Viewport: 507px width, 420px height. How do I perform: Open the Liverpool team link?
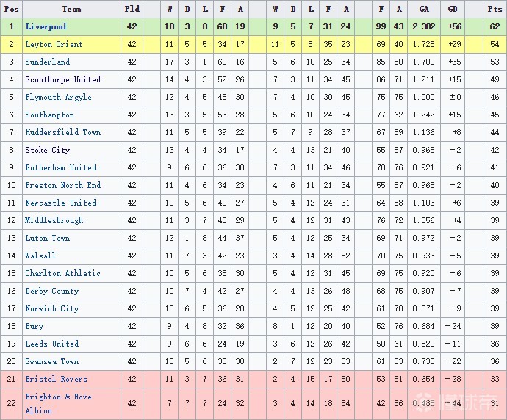click(x=46, y=26)
